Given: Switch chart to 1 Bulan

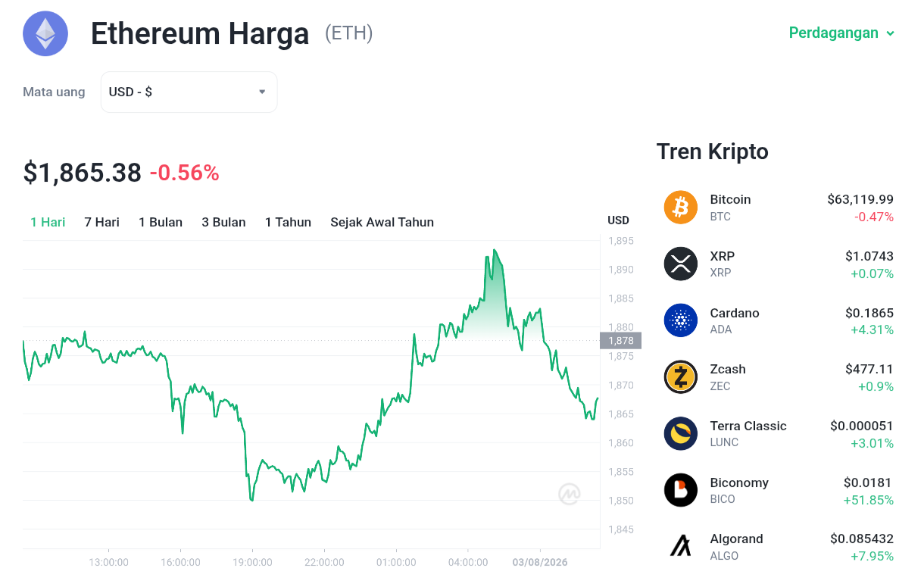Looking at the screenshot, I should point(161,222).
